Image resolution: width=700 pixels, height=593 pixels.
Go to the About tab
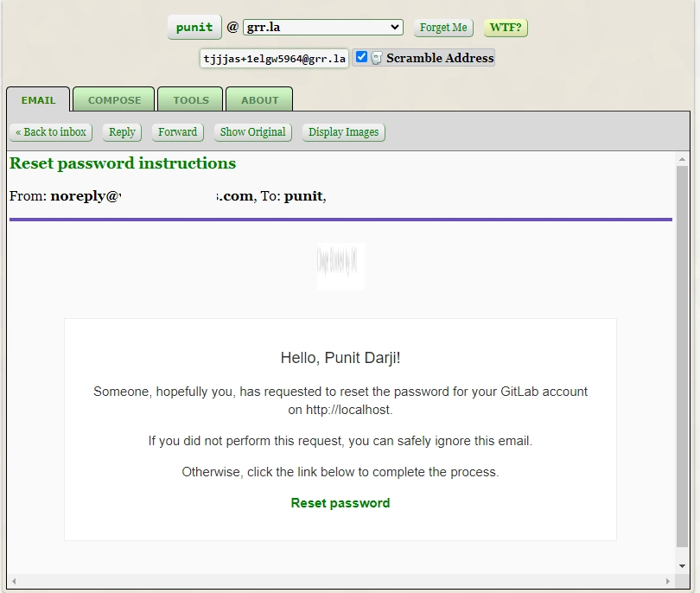[259, 99]
